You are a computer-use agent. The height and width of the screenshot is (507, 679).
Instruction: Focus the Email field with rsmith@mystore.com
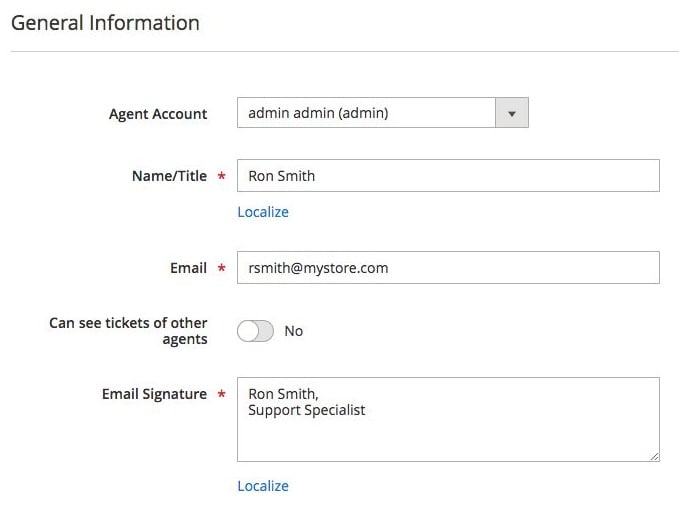click(448, 268)
